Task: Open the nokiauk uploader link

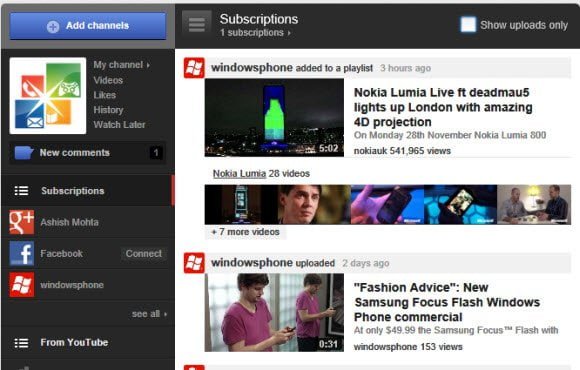Action: pos(370,151)
